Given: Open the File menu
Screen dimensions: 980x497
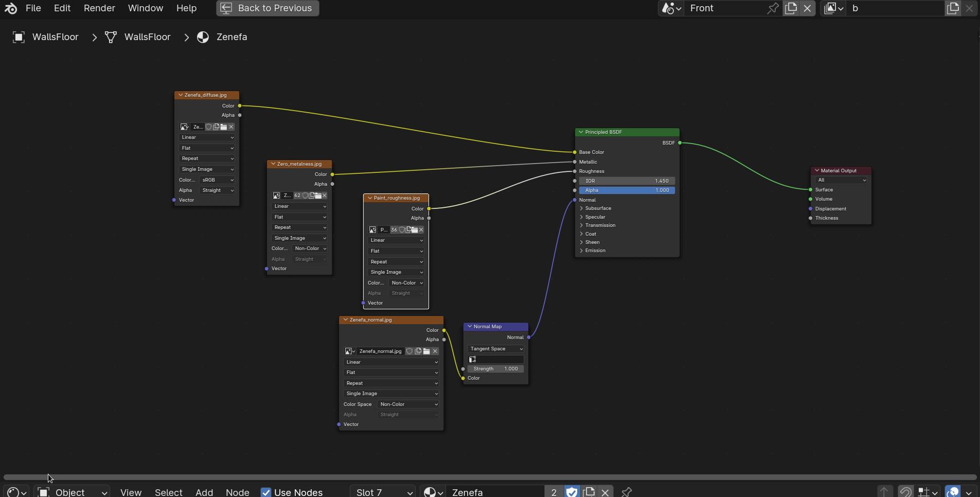Looking at the screenshot, I should tap(33, 8).
